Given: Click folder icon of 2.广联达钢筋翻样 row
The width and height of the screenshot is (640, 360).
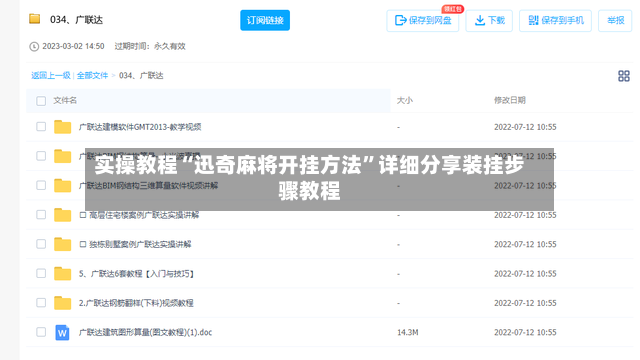Looking at the screenshot, I should point(62,303).
